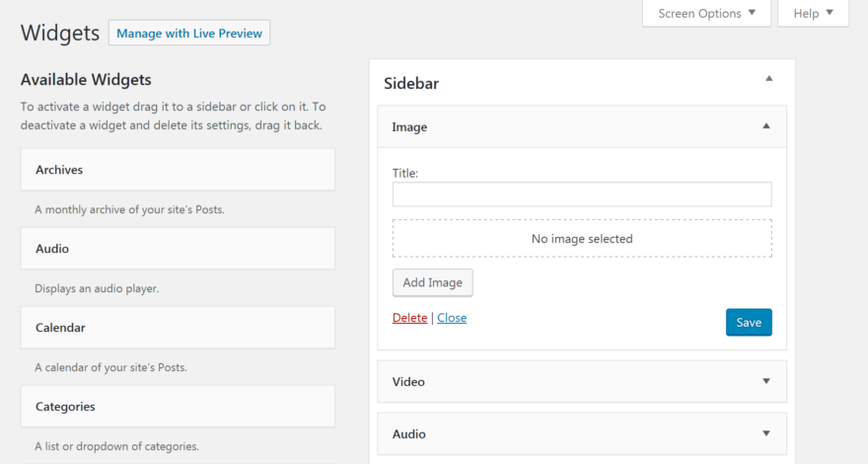Click the Video widget title bar
Viewport: 868px width, 464px height.
[408, 381]
